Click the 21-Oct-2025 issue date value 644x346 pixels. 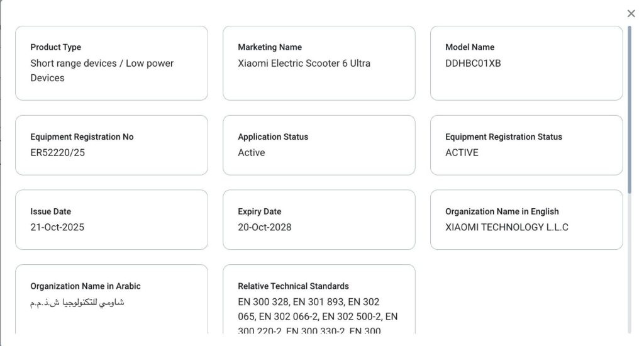57,227
